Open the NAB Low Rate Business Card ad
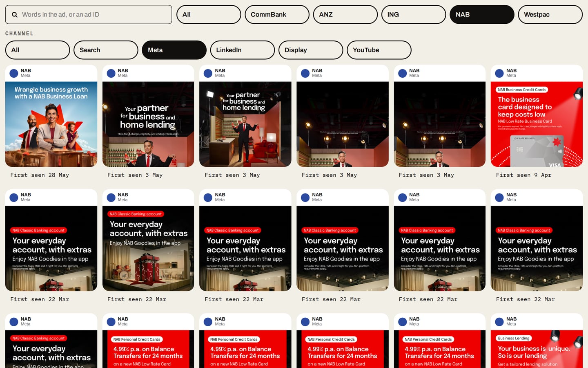 (537, 124)
